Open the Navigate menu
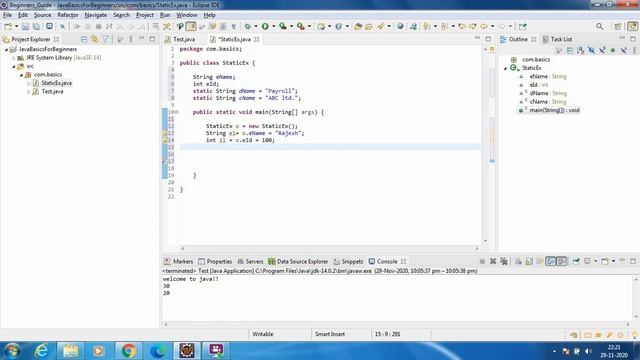 coord(96,15)
